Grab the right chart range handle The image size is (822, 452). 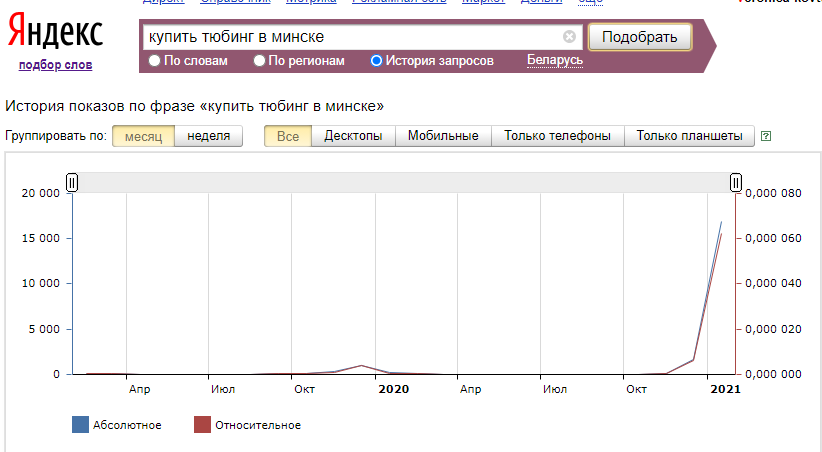pos(736,181)
